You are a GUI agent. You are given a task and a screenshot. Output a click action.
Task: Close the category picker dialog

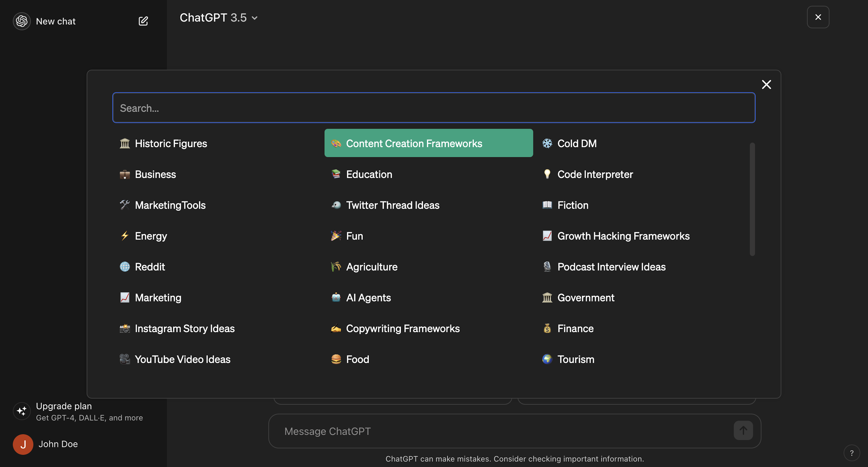point(766,84)
